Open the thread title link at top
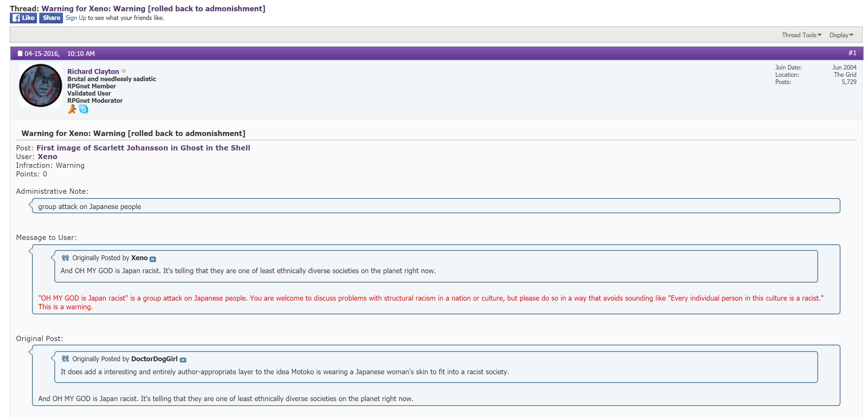The image size is (868, 419). (153, 8)
